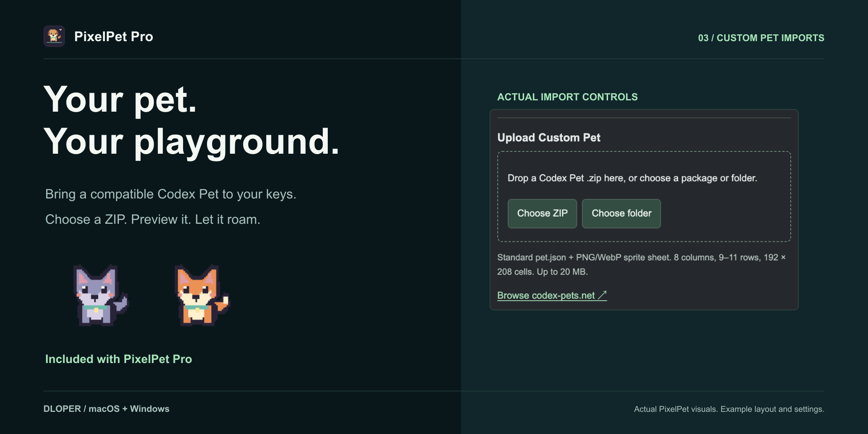Select the gray wolf pixel pet sprite
This screenshot has height=434, width=868.
[101, 295]
